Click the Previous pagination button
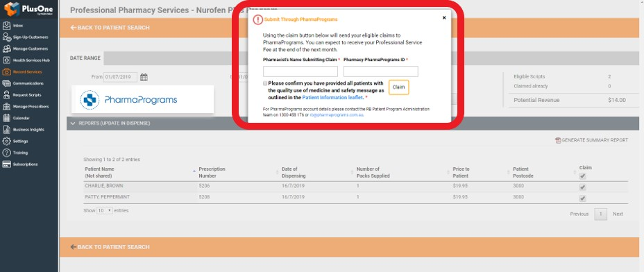Viewport: 644px width, 272px height. point(579,214)
